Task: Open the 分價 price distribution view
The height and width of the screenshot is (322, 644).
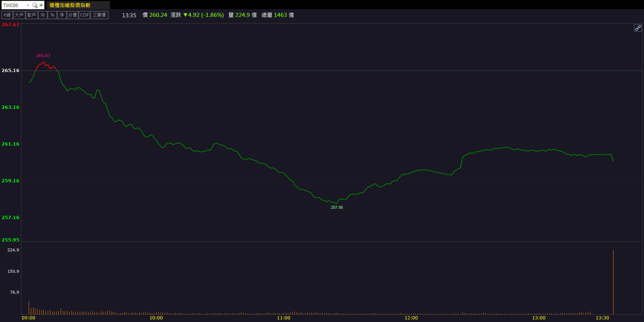Action: tap(72, 15)
